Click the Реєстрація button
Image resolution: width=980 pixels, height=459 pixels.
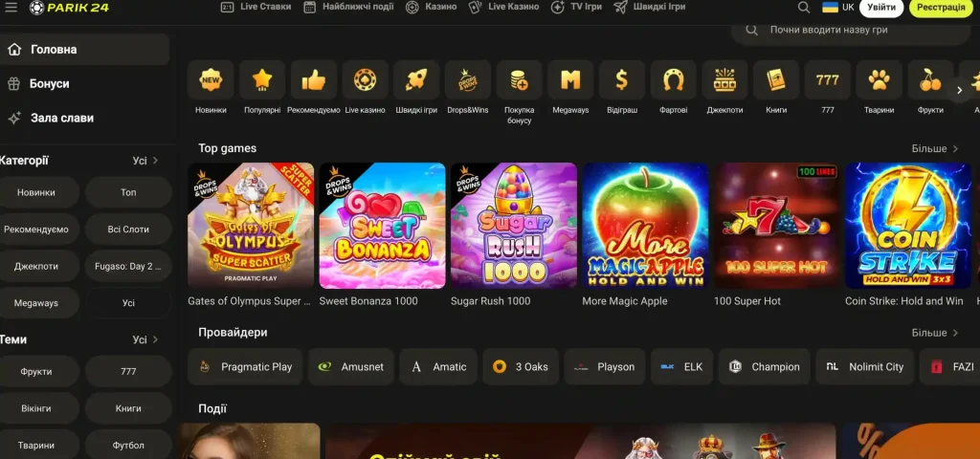(x=942, y=8)
